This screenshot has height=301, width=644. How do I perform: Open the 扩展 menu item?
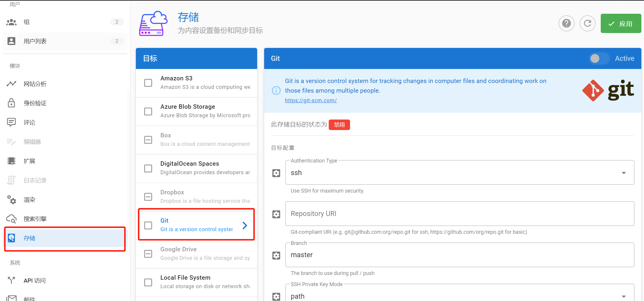pyautogui.click(x=65, y=161)
